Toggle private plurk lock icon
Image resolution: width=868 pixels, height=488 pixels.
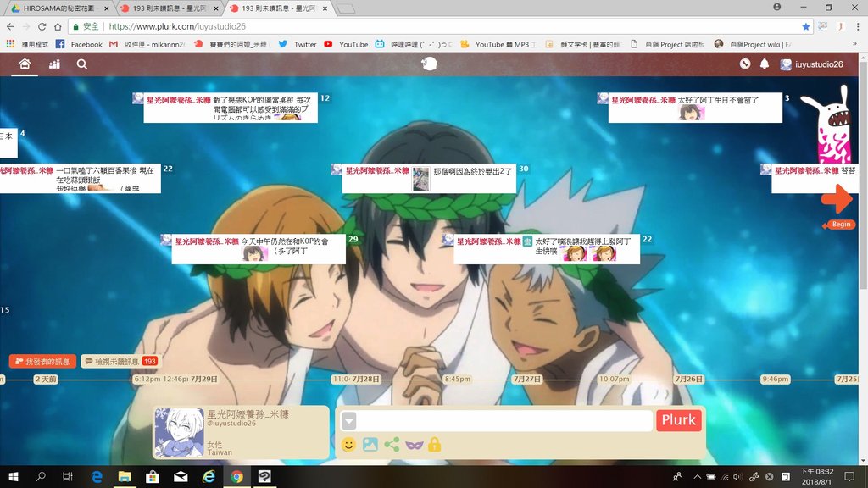coord(435,444)
